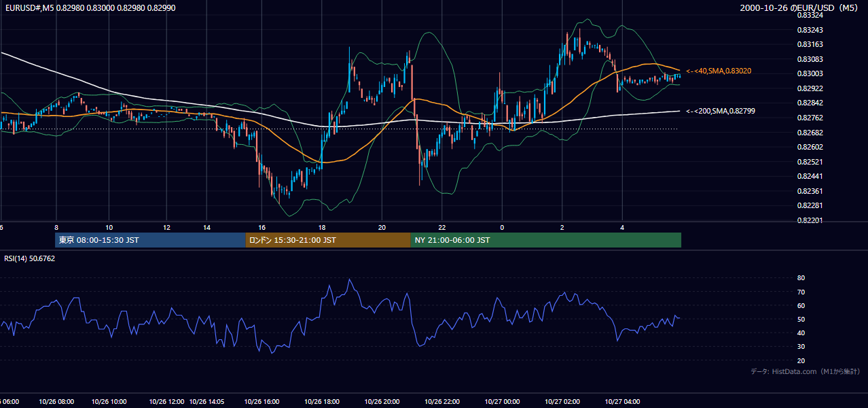The image size is (868, 408).
Task: Click the 10/26 18:00 time axis label
Action: 323,402
